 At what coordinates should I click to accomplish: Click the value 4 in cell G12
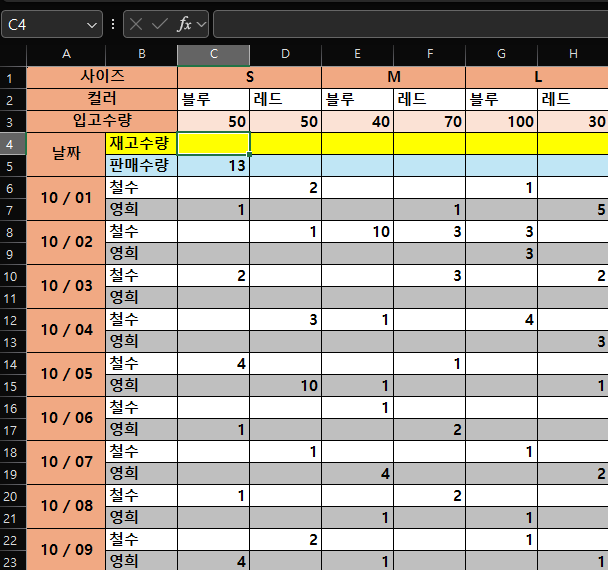pyautogui.click(x=501, y=320)
